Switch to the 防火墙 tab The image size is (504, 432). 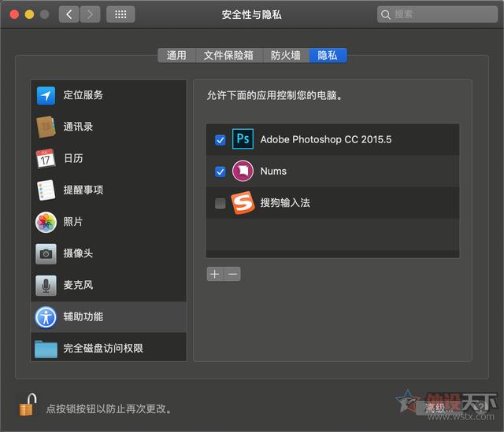click(285, 55)
